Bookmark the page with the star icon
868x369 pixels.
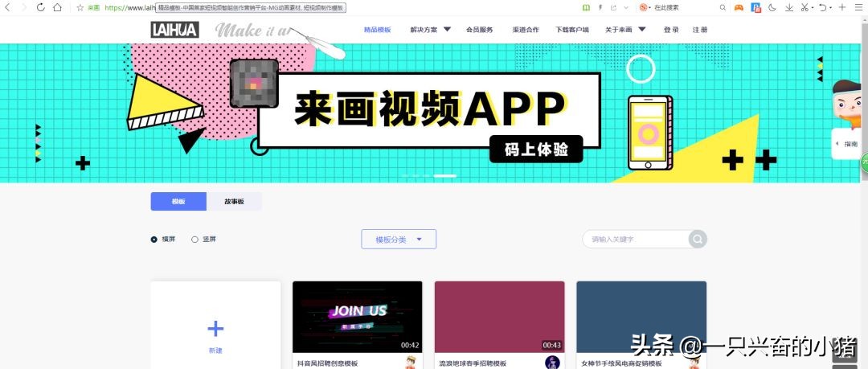click(80, 7)
